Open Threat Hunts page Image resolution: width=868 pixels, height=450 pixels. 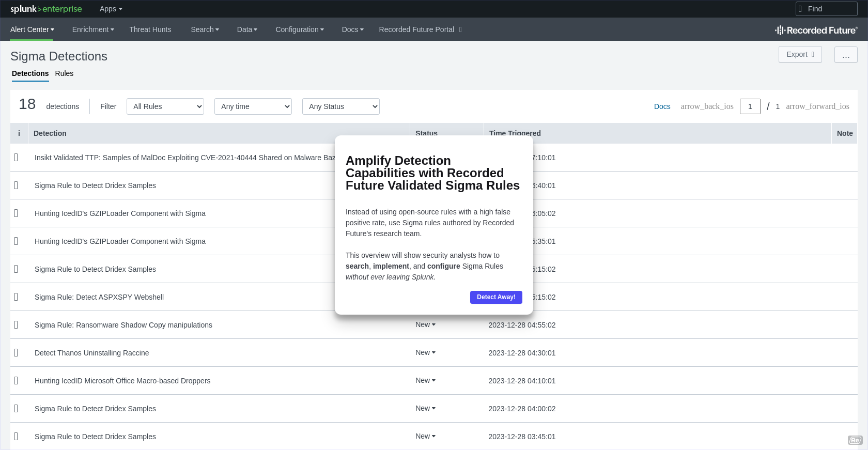(x=150, y=29)
